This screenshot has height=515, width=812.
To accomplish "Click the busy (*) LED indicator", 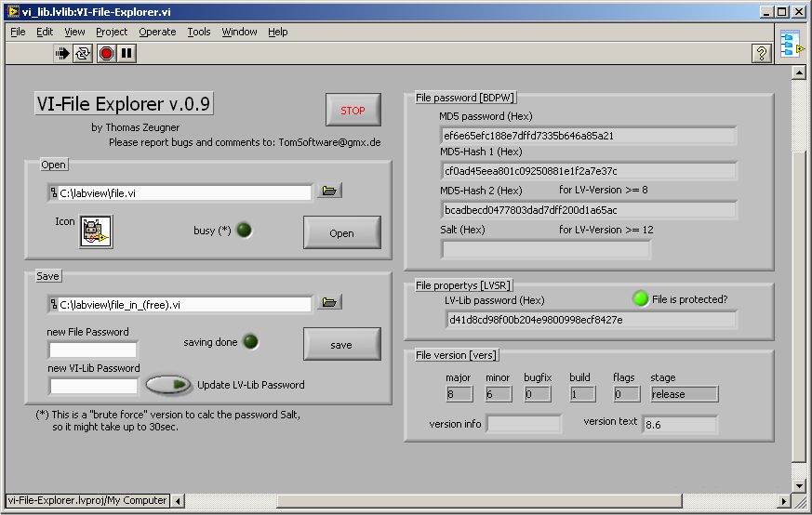I will coord(244,230).
